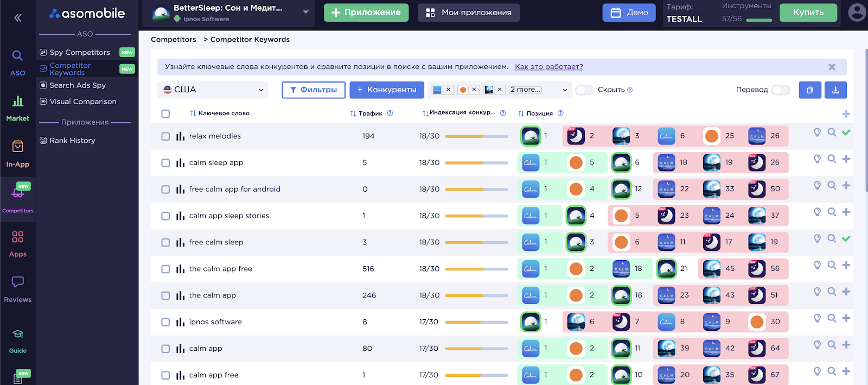
Task: Open chart icon for relax melodies
Action: [x=180, y=136]
